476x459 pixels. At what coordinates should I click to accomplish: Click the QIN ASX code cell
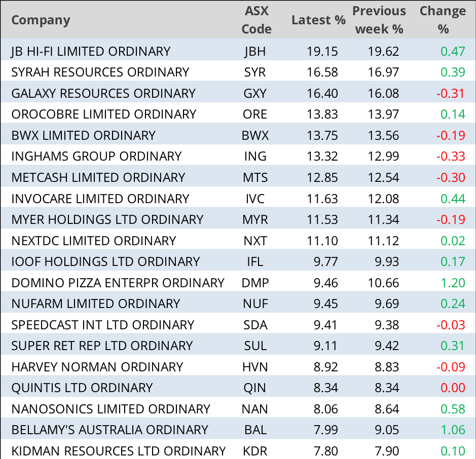pos(255,388)
